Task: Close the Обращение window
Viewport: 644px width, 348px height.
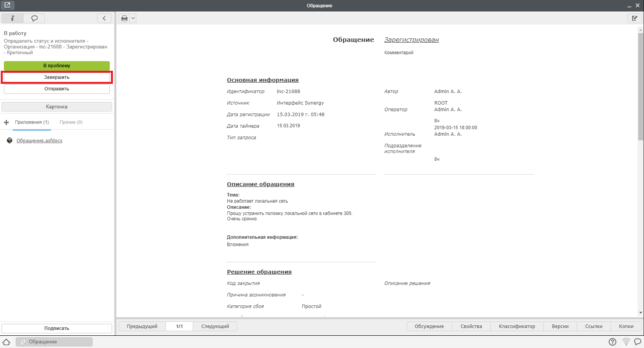Action: (638, 5)
